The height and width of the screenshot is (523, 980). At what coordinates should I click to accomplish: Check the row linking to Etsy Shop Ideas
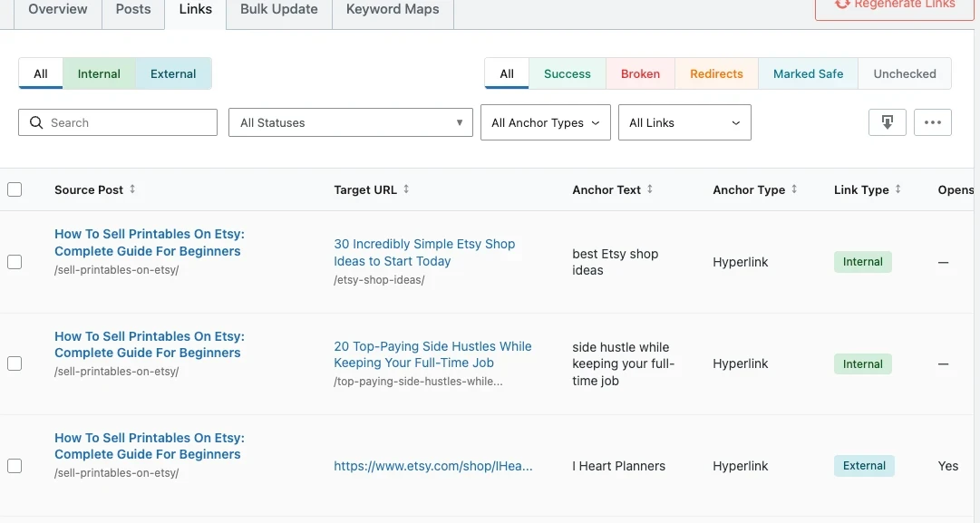[15, 262]
